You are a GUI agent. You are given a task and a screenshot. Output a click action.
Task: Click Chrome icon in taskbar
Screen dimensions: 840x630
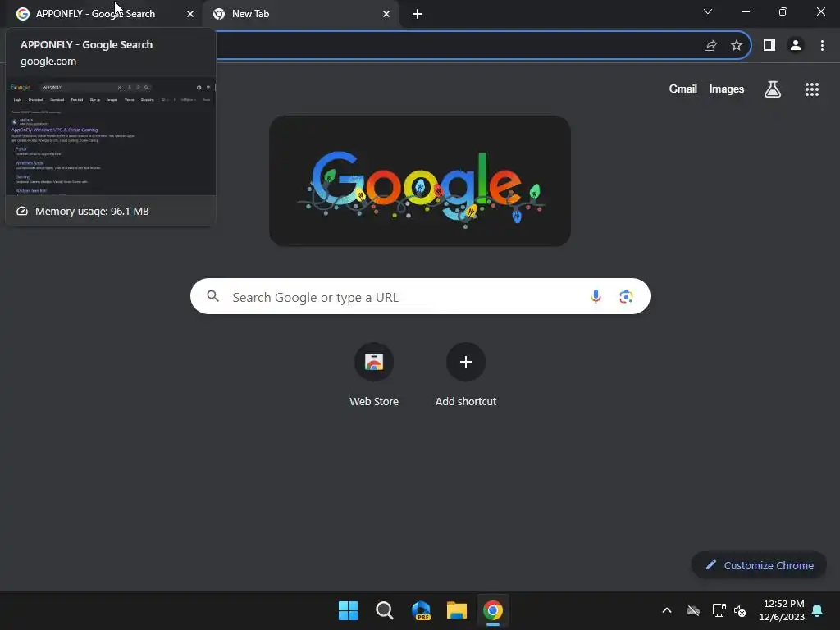coord(493,610)
